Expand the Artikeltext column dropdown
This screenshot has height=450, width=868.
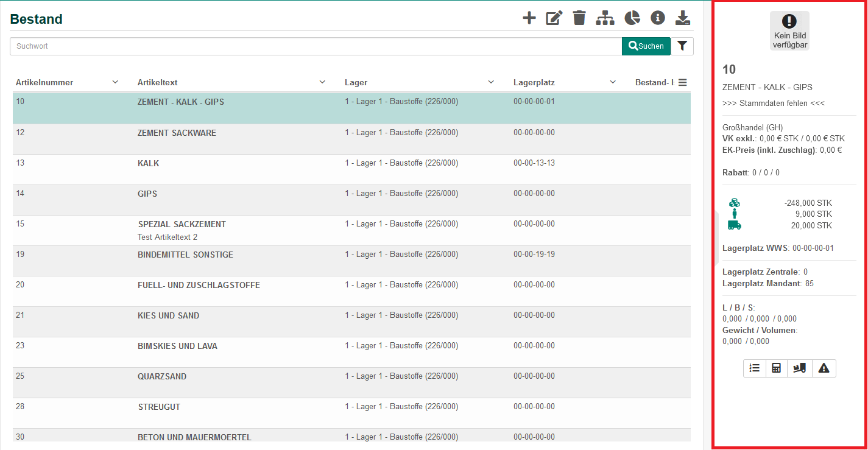(322, 82)
